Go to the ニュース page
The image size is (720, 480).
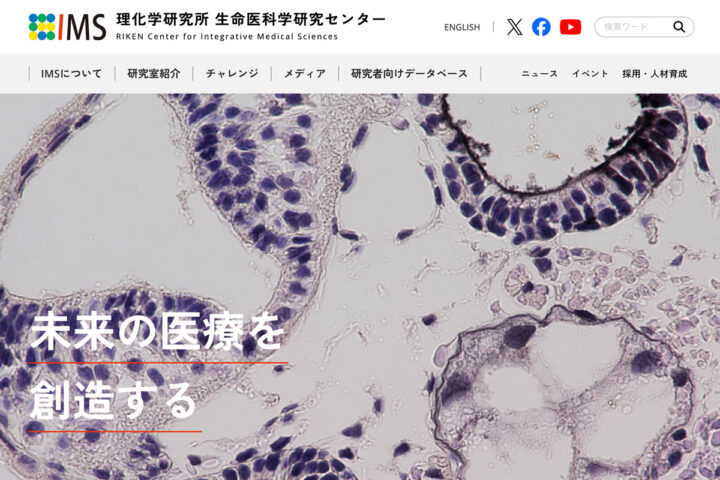point(539,73)
